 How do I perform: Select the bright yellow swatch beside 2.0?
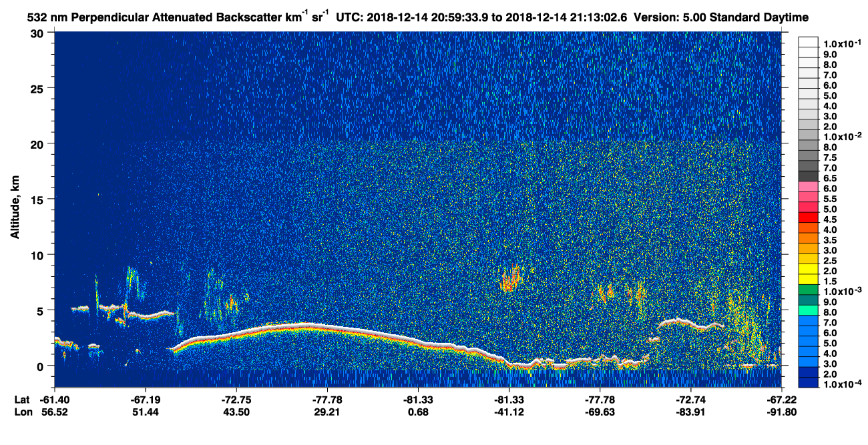tap(808, 270)
